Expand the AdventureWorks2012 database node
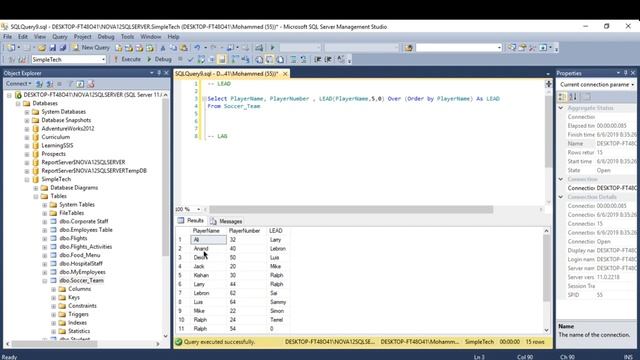 click(x=27, y=129)
